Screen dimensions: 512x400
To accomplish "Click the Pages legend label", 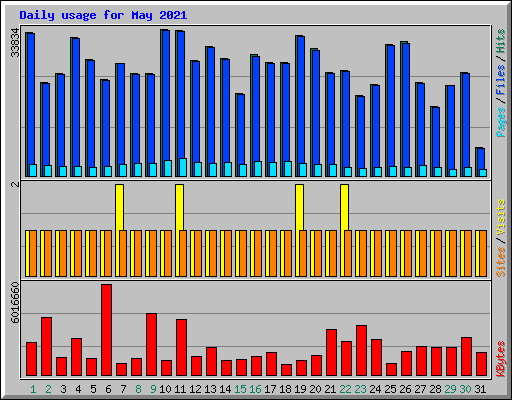I will [501, 122].
